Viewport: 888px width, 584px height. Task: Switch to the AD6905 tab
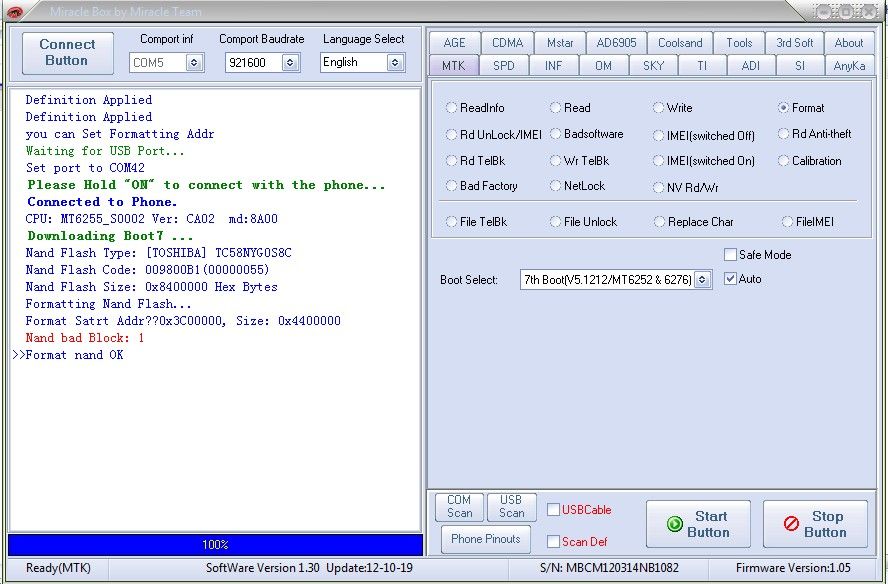point(616,42)
